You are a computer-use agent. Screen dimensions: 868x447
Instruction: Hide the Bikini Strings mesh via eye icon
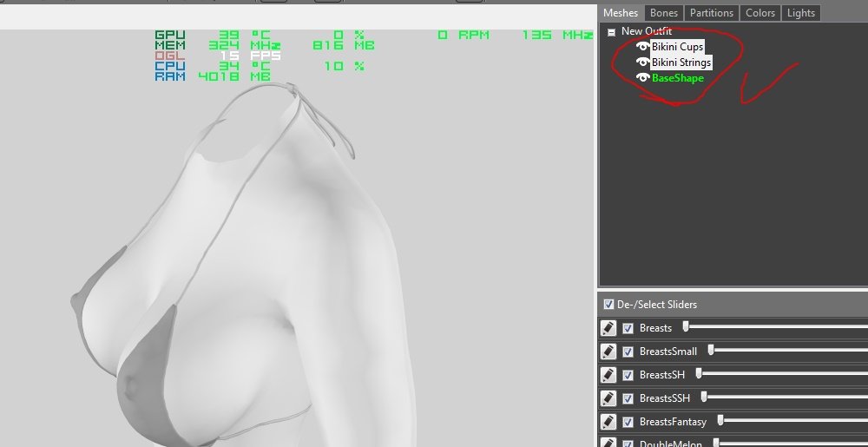(642, 62)
